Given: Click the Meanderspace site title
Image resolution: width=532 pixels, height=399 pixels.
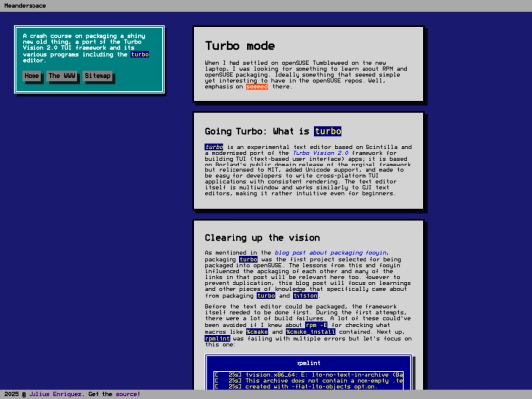Looking at the screenshot, I should click(25, 6).
